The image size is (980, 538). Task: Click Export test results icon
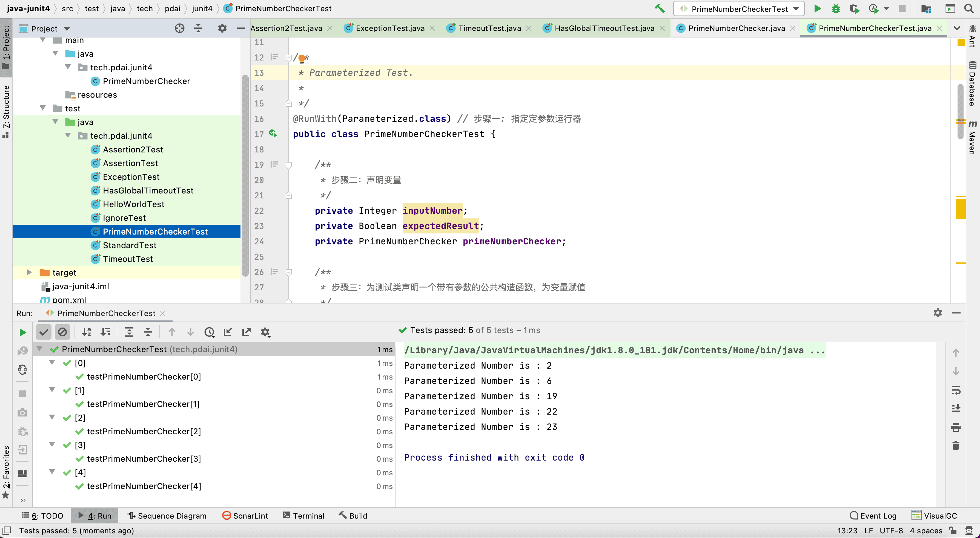point(247,332)
